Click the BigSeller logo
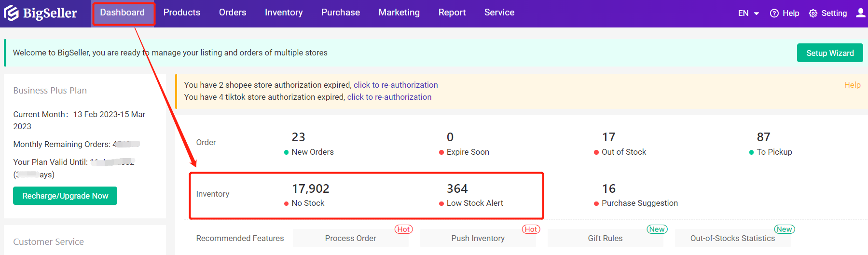The width and height of the screenshot is (868, 255). 41,13
